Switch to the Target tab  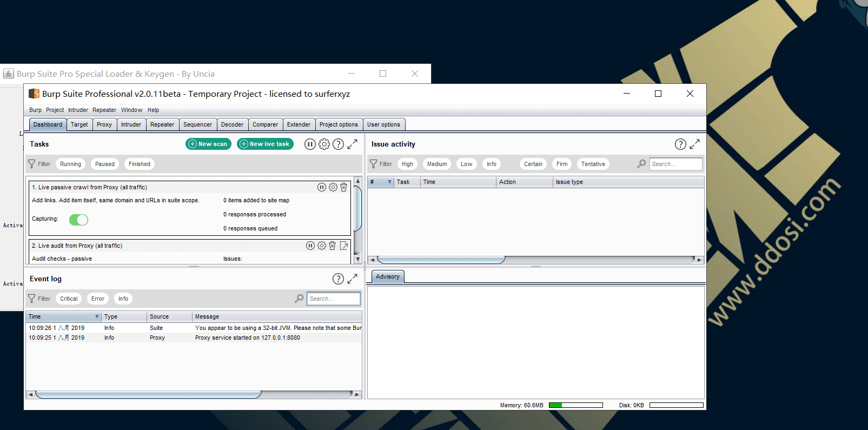79,124
